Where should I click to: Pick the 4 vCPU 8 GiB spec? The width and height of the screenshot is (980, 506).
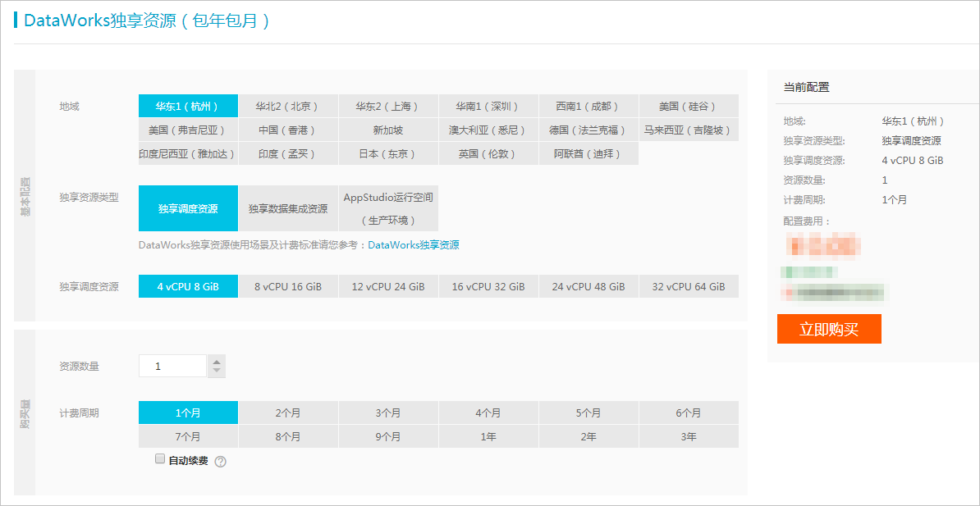(188, 287)
